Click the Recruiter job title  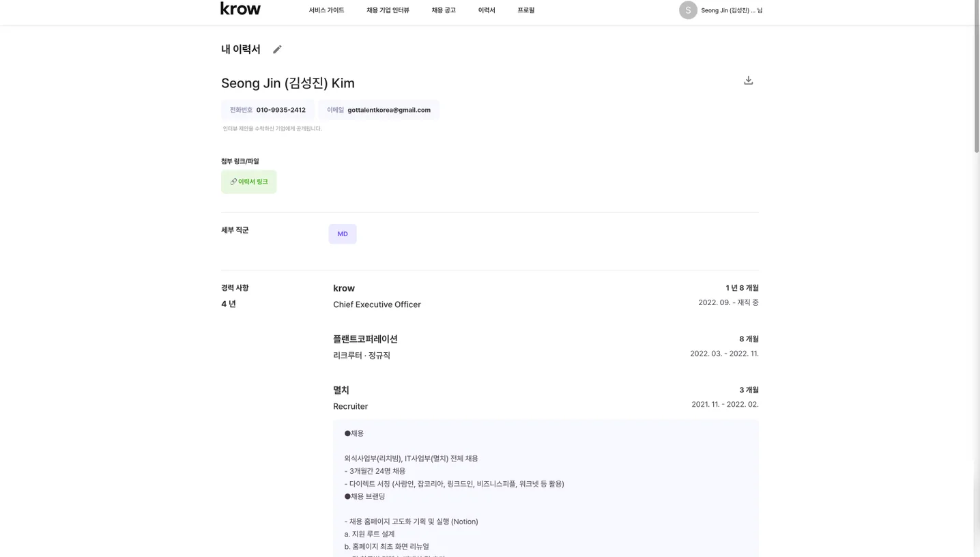pos(350,406)
